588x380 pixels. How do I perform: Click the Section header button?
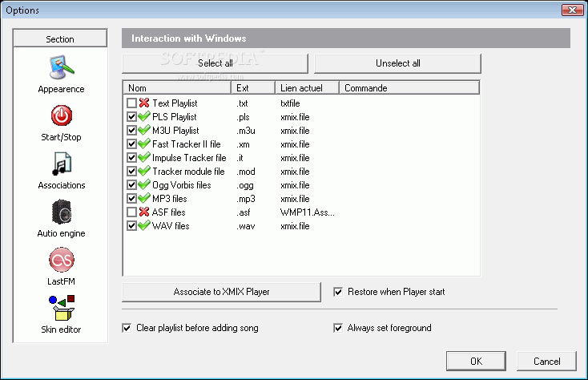(x=60, y=39)
